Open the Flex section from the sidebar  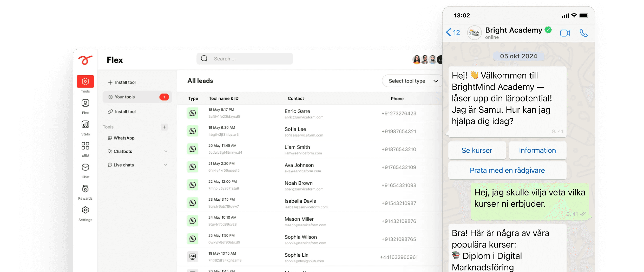(x=85, y=103)
